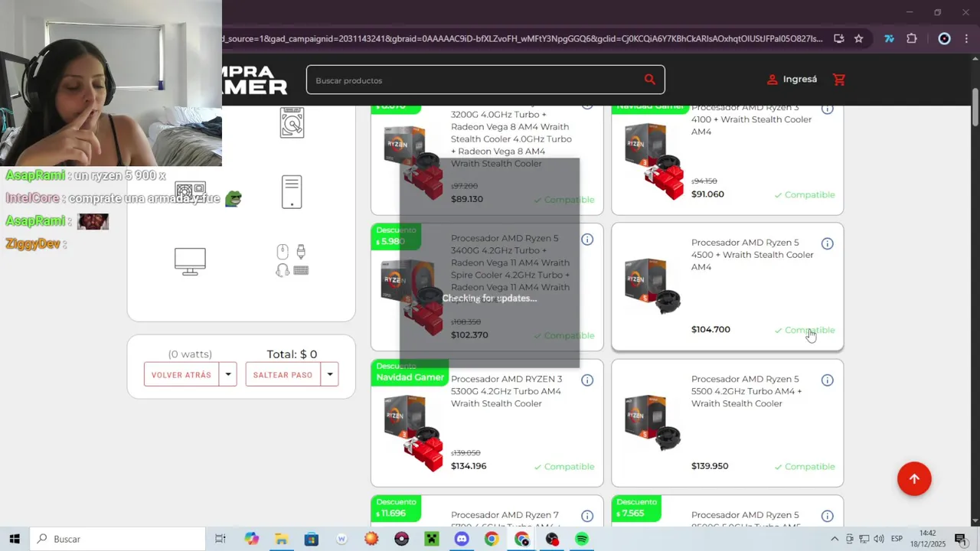Click the install app icon in address bar
The image size is (980, 551).
[x=839, y=39]
